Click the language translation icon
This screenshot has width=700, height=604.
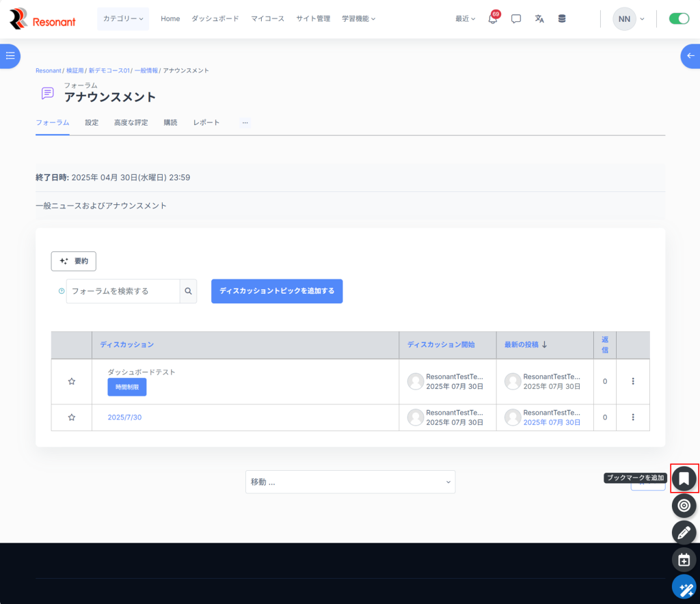(539, 19)
